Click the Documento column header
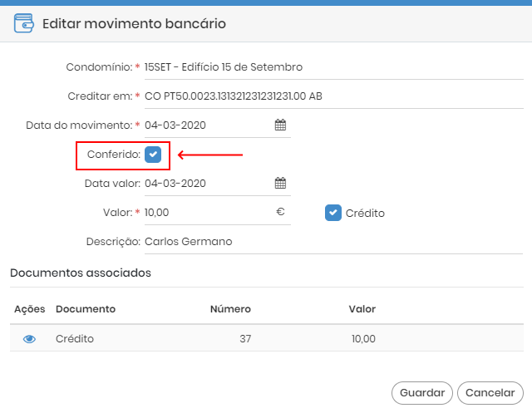532x413 pixels. coord(86,309)
